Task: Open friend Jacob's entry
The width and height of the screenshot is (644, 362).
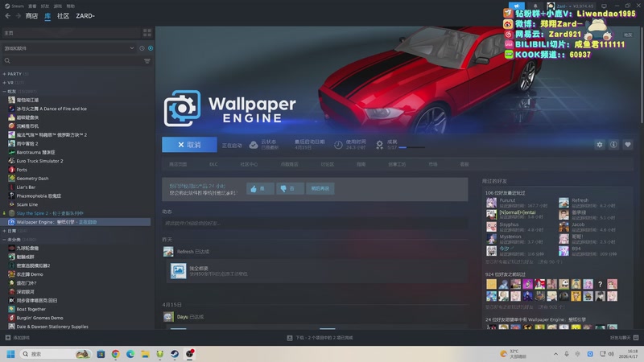Action: (x=589, y=227)
